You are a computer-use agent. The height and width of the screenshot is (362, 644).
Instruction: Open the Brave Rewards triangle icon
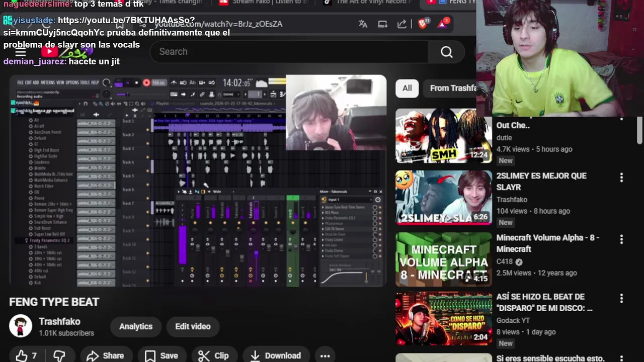pos(443,23)
